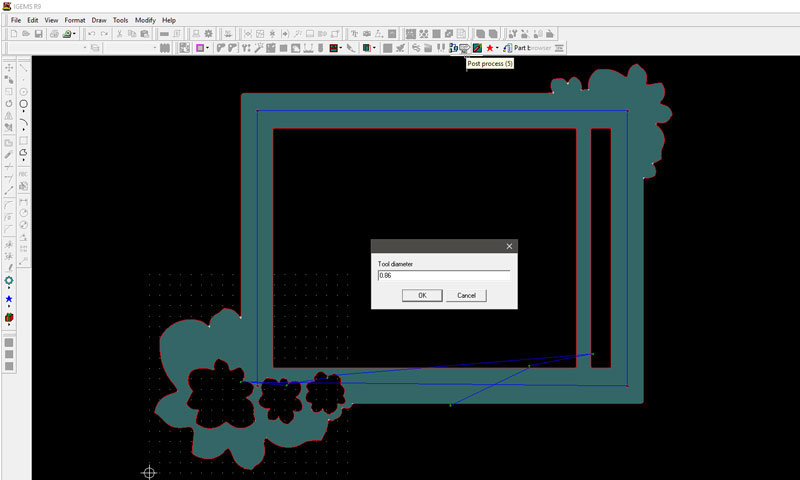Open the dropdown beside red-green face icon

[341, 48]
